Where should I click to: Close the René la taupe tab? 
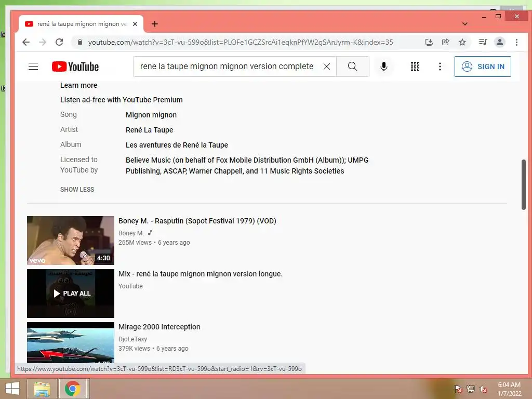pos(135,24)
